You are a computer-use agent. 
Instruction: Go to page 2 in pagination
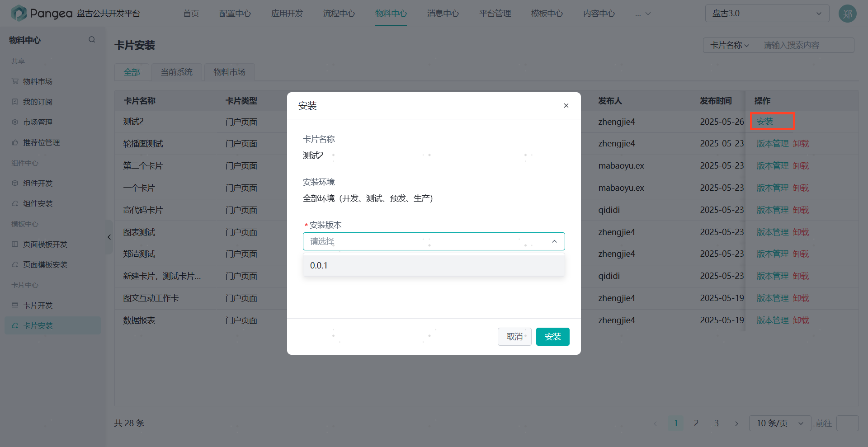[696, 423]
